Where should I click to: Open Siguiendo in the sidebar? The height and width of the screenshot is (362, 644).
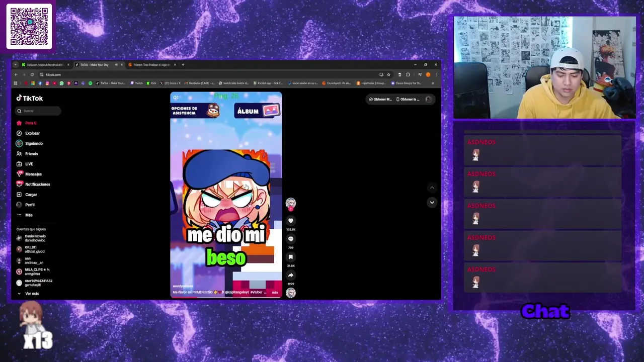[29, 143]
